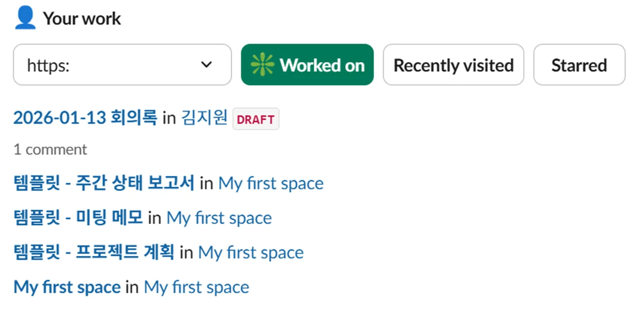Open the bold My first space page link
The width and height of the screenshot is (644, 313).
coord(67,287)
